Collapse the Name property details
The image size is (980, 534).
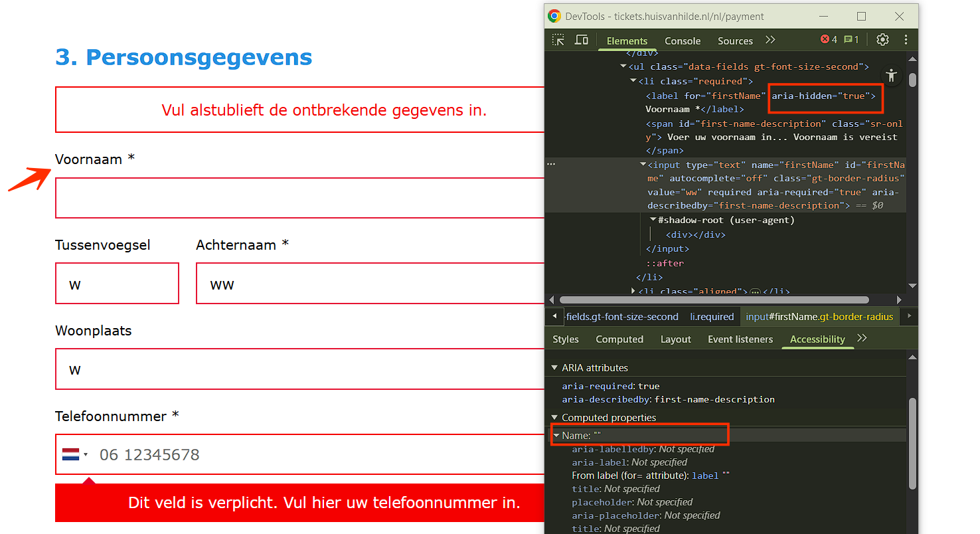tap(556, 436)
